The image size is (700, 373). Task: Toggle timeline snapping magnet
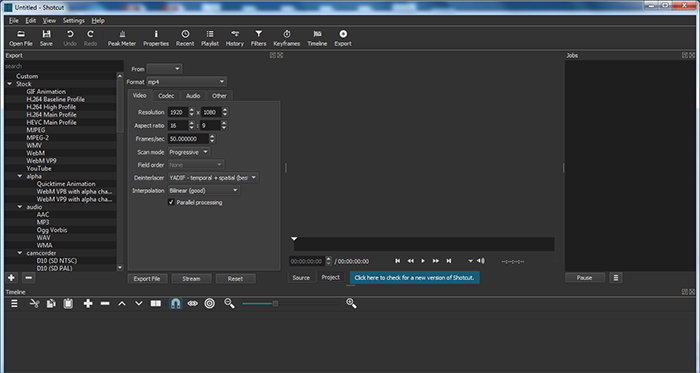click(176, 303)
